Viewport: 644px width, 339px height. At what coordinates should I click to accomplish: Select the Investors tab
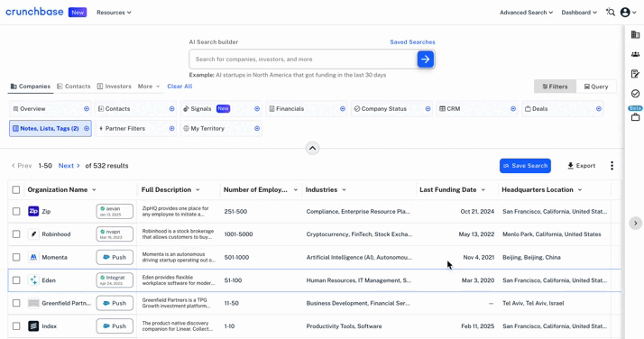coord(115,87)
